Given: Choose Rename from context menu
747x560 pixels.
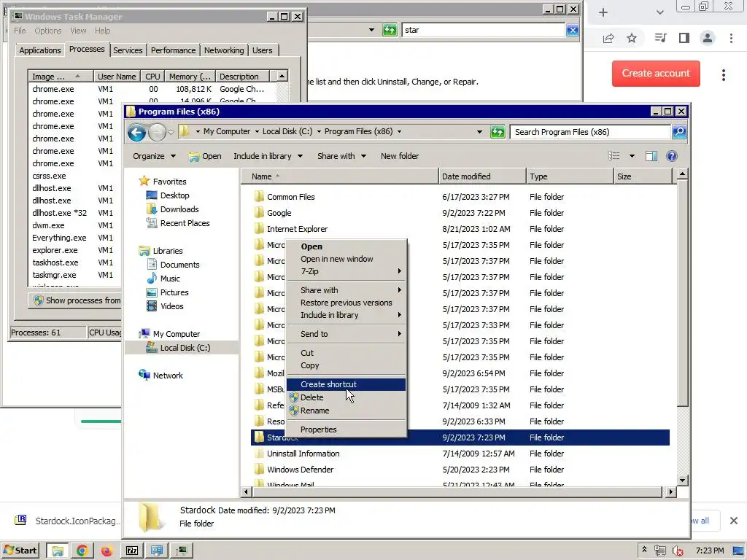Looking at the screenshot, I should 346,411.
